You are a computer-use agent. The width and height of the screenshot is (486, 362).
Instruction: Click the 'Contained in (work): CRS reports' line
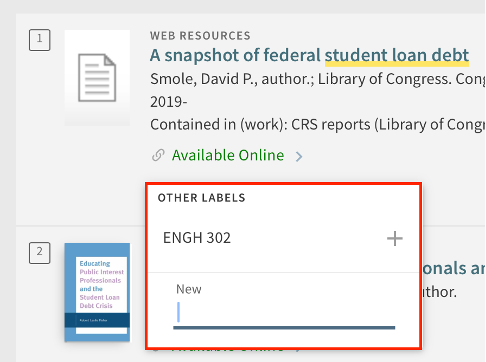317,125
